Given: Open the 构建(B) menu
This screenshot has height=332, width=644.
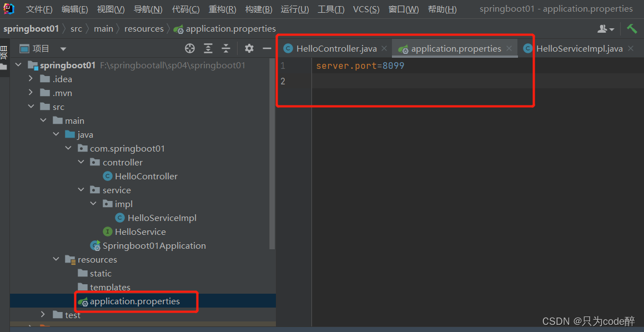Looking at the screenshot, I should pyautogui.click(x=259, y=9).
